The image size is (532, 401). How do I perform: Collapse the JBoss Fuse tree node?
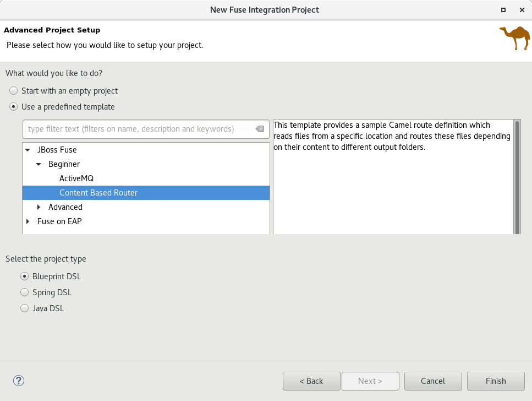pyautogui.click(x=28, y=150)
